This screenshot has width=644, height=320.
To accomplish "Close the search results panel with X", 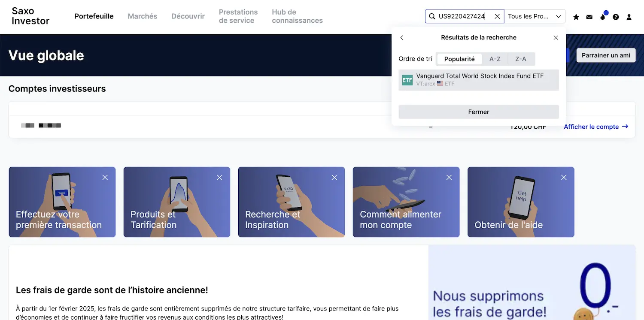I will click(556, 38).
